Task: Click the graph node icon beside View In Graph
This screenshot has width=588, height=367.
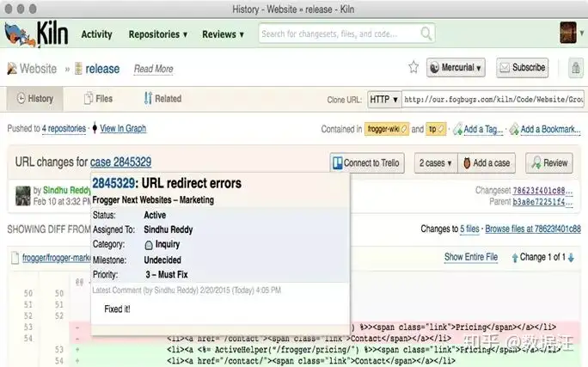Action: [95, 128]
